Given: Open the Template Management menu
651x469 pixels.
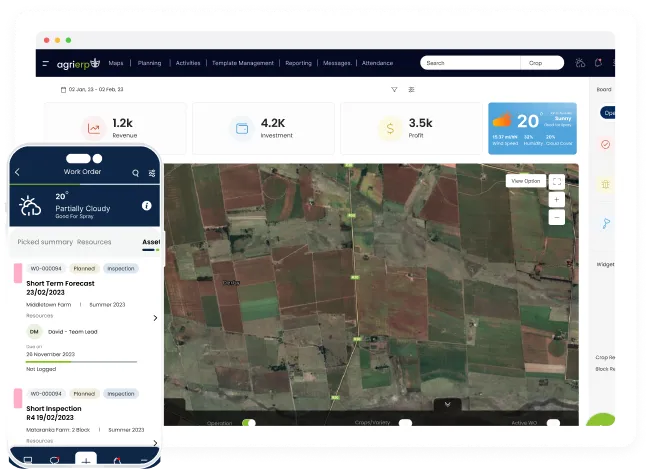Looking at the screenshot, I should pyautogui.click(x=243, y=63).
